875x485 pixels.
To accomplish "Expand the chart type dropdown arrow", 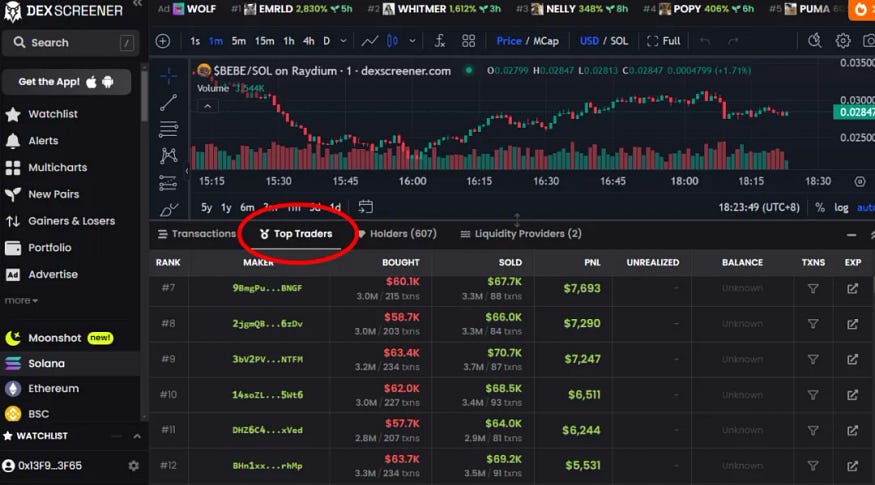I will [412, 41].
